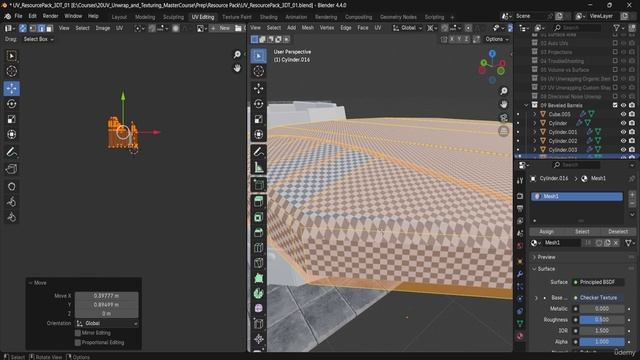Expand the Cube.005 outliner item
This screenshot has width=640, height=360.
(535, 114)
